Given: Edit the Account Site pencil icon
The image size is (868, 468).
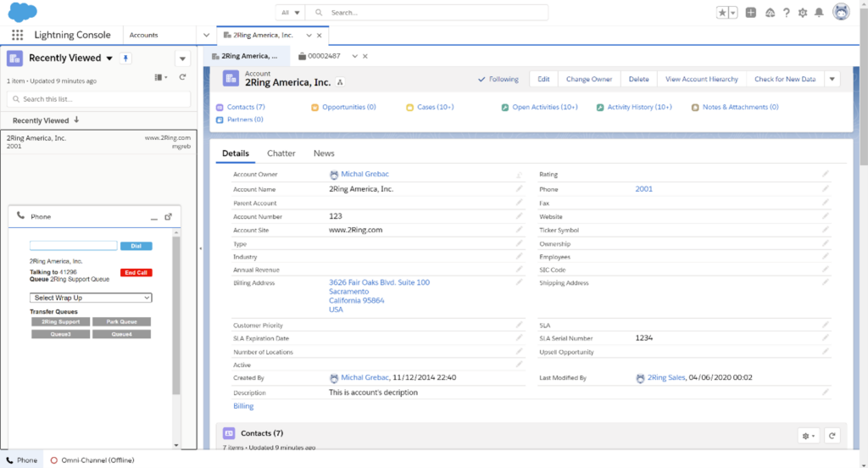Looking at the screenshot, I should [x=519, y=230].
